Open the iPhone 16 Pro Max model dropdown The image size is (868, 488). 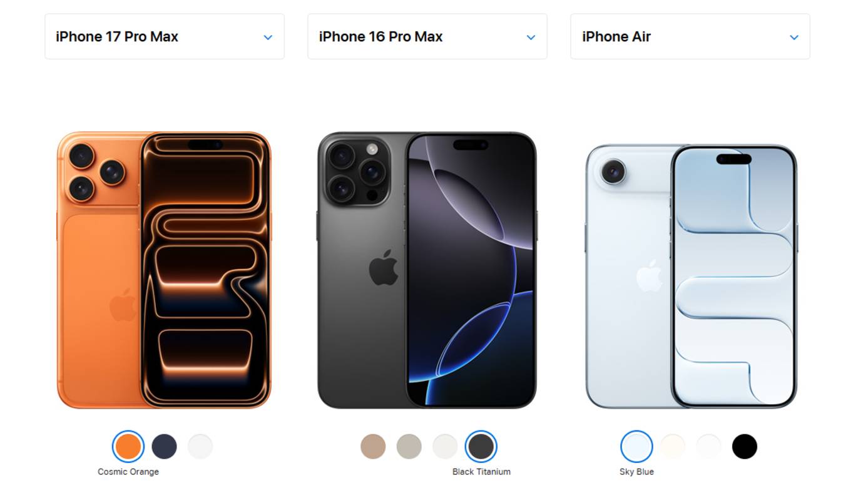(427, 36)
